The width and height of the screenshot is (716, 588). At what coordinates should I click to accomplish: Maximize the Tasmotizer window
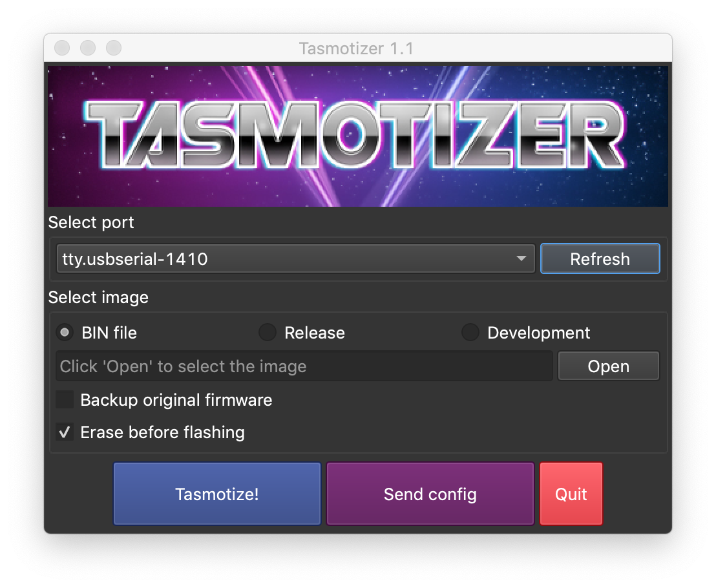(114, 47)
